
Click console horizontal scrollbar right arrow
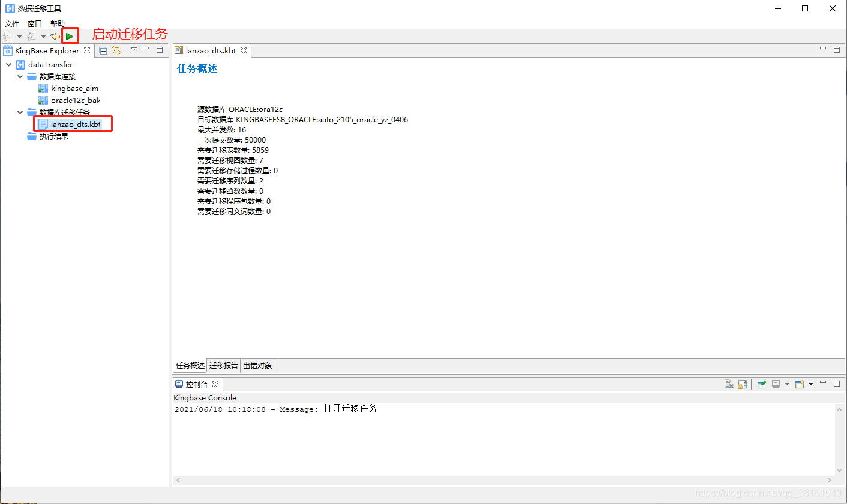pos(830,480)
